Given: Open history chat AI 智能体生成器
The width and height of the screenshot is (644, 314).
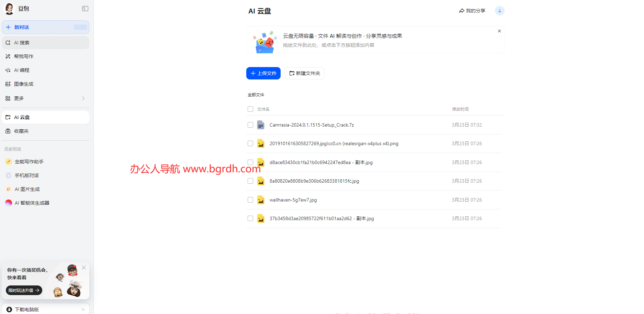Looking at the screenshot, I should (45, 203).
